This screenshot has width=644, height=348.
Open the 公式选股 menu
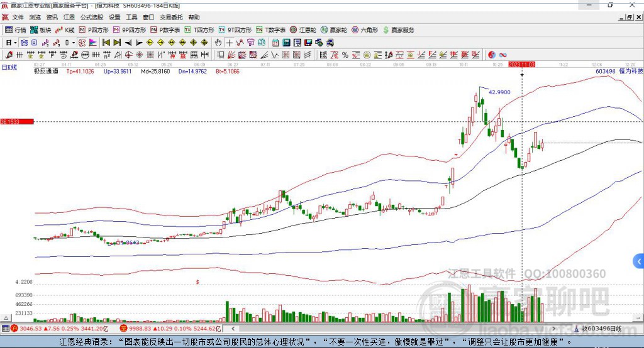(x=92, y=17)
